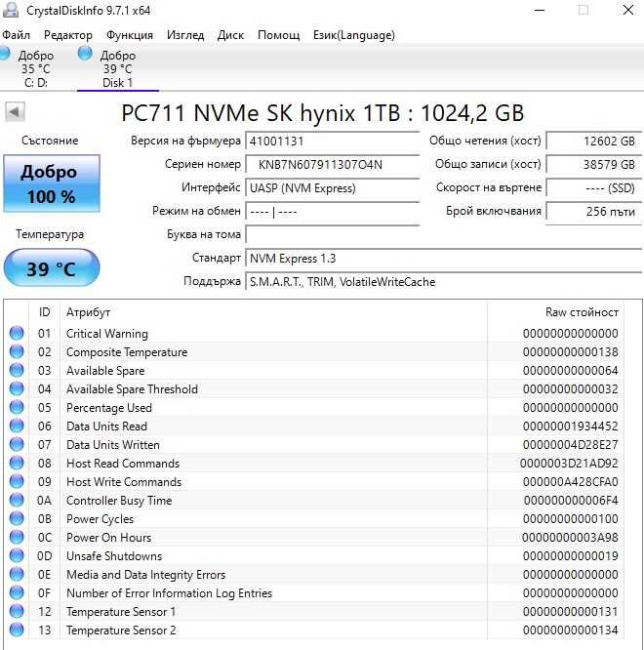Close the CrystalDiskInfo window

click(628, 10)
